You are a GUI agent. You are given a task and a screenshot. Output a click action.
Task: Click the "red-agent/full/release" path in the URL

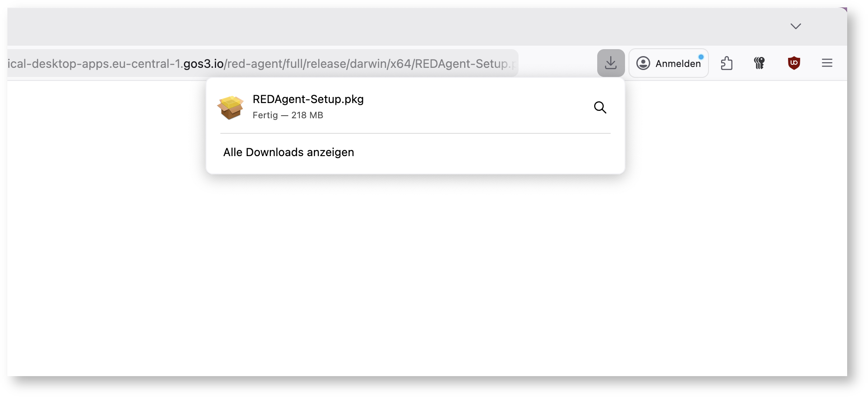pos(287,64)
